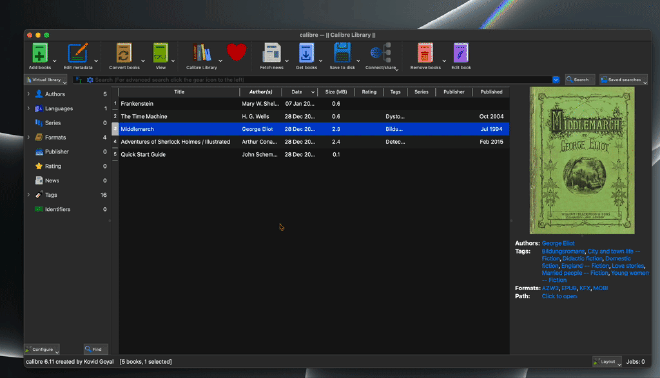
Task: Select Series in the tag browser
Action: 53,123
